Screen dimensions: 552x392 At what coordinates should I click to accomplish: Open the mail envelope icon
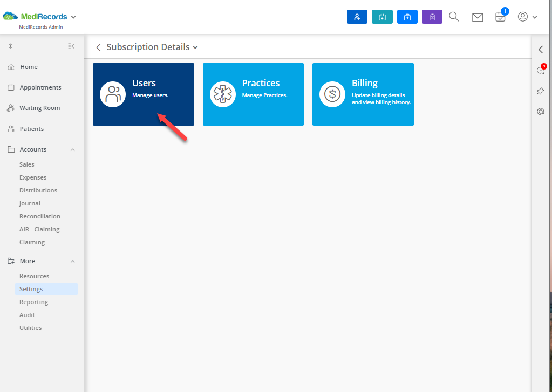tap(477, 17)
